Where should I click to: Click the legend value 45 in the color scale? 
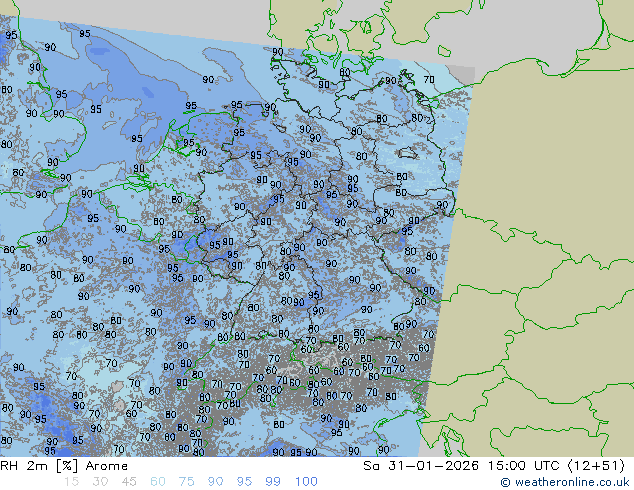[x=129, y=482]
